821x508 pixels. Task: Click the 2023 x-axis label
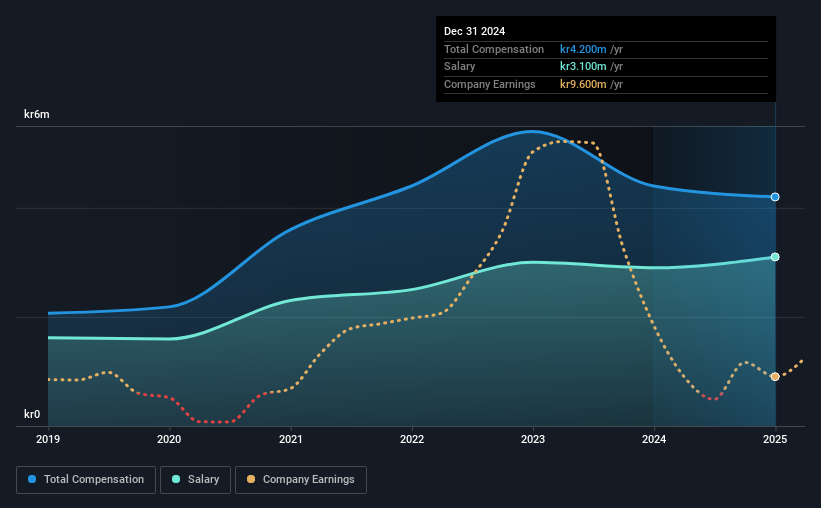(x=533, y=439)
